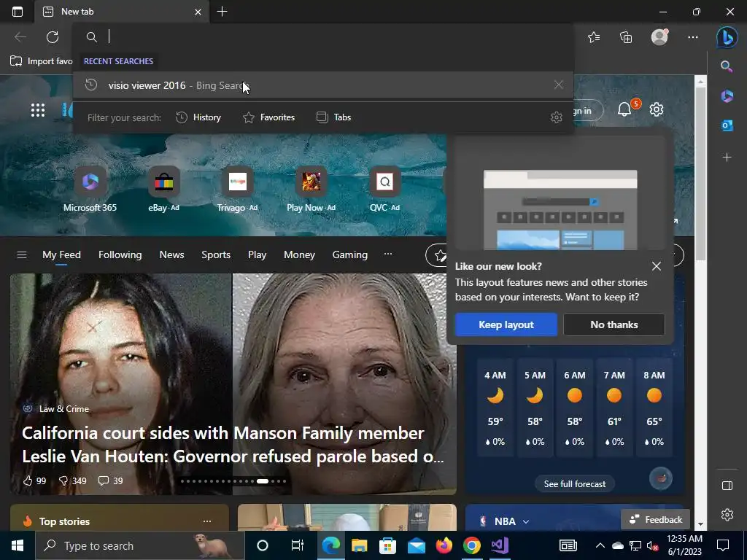Viewport: 747px width, 560px height.
Task: Show hidden system tray icons
Action: point(600,545)
